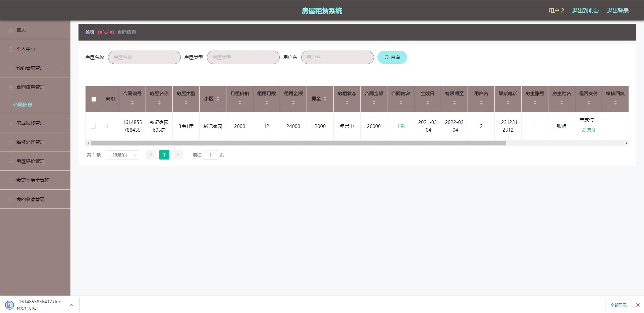Select the 合同信息 submenu item

(23, 105)
